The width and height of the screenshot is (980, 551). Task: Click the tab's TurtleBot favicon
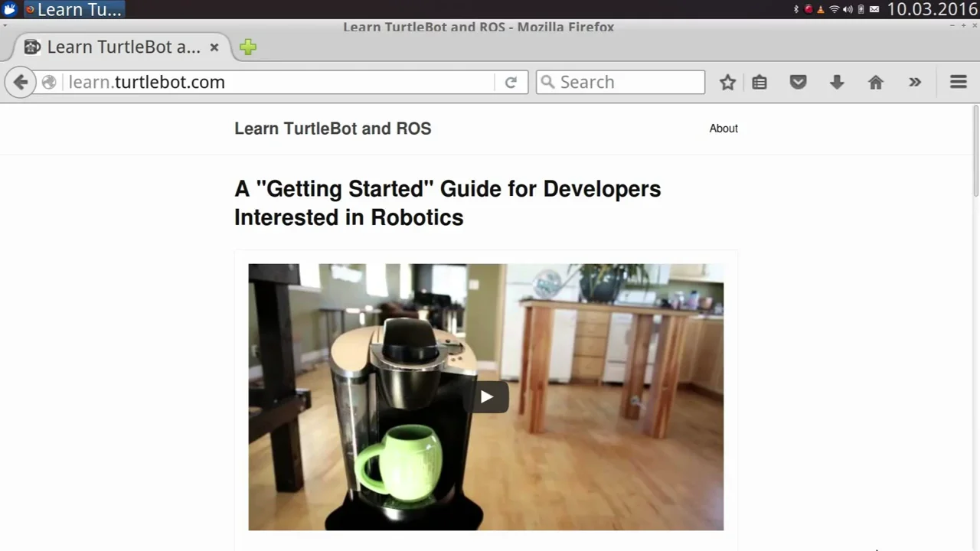(32, 47)
